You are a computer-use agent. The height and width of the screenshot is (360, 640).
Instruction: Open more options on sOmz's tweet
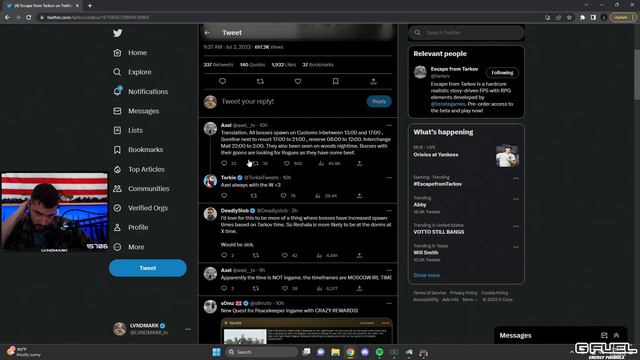(x=389, y=303)
